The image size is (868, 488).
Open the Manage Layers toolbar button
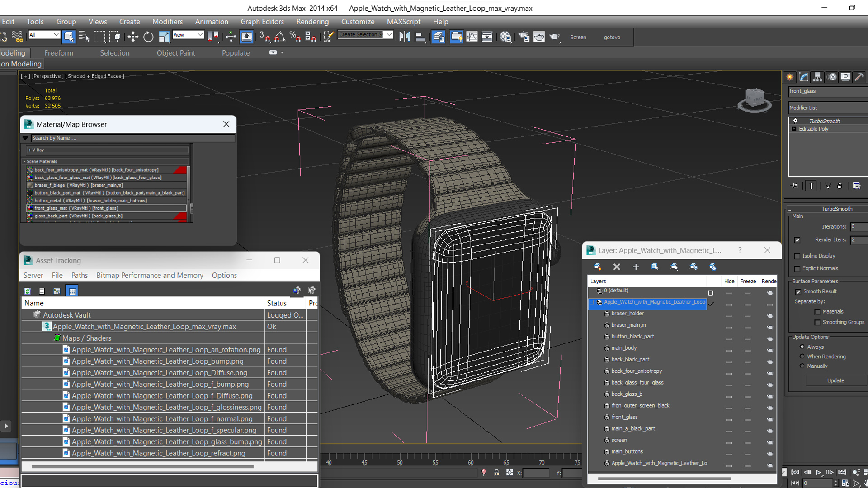438,37
